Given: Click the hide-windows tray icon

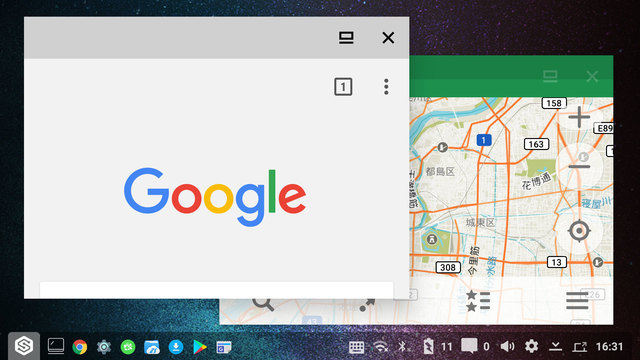Looking at the screenshot, I should point(555,347).
